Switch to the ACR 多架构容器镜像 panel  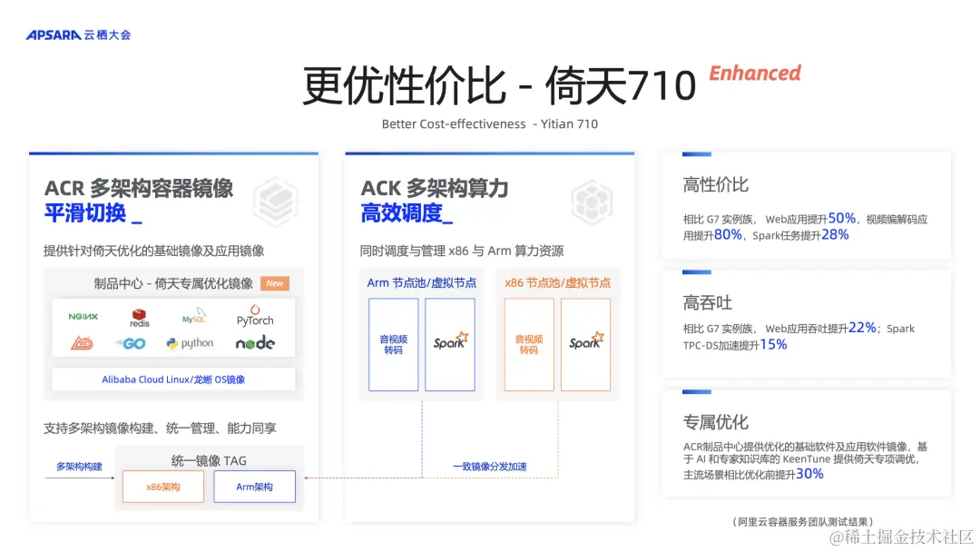139,188
